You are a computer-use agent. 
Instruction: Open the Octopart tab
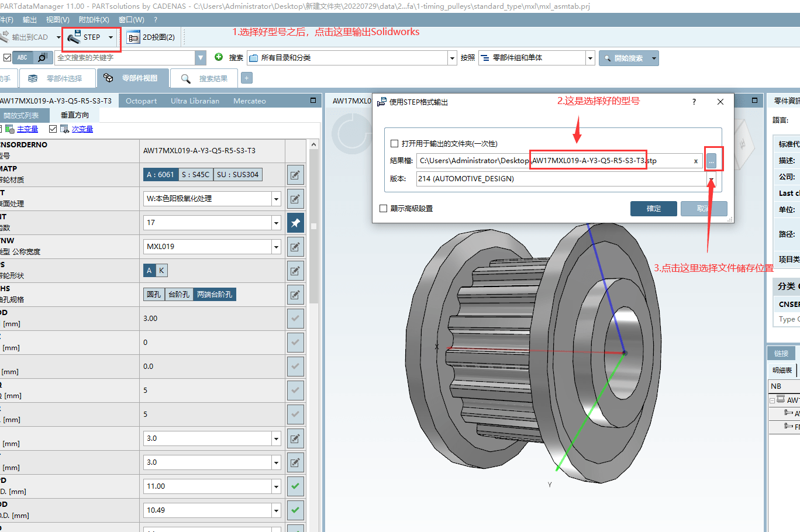[x=141, y=101]
